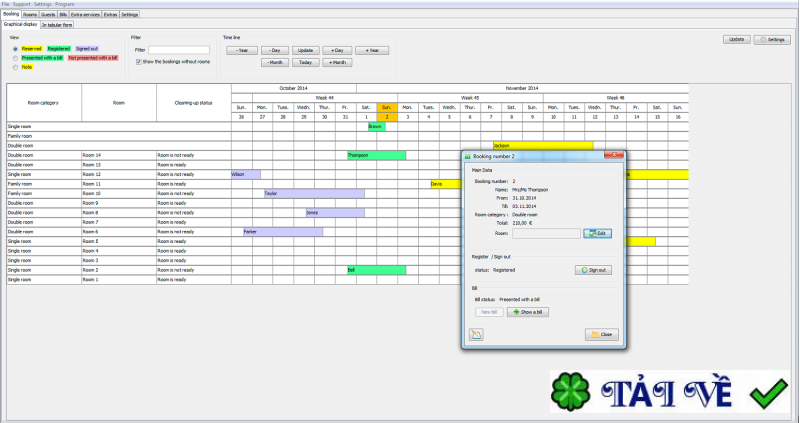This screenshot has height=423, width=800.
Task: Click the Room 5 cell
Action: pyautogui.click(x=119, y=241)
